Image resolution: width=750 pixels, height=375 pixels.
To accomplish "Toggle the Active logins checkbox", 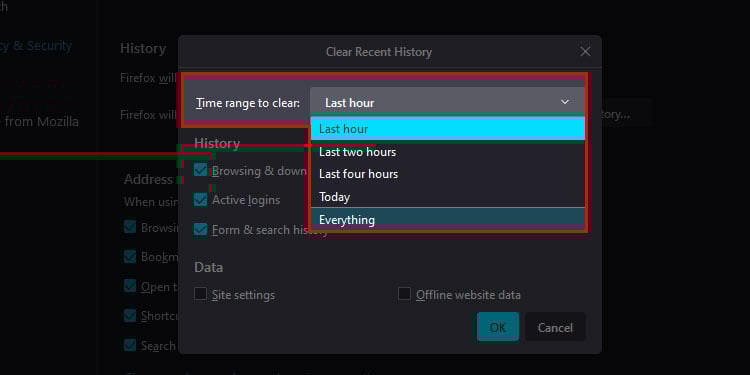I will click(x=200, y=199).
